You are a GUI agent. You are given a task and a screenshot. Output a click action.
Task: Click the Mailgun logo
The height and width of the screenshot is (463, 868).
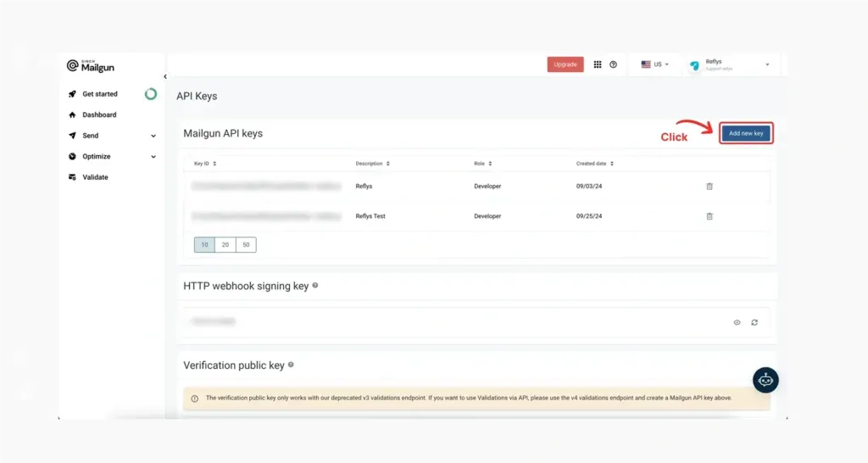(x=91, y=66)
